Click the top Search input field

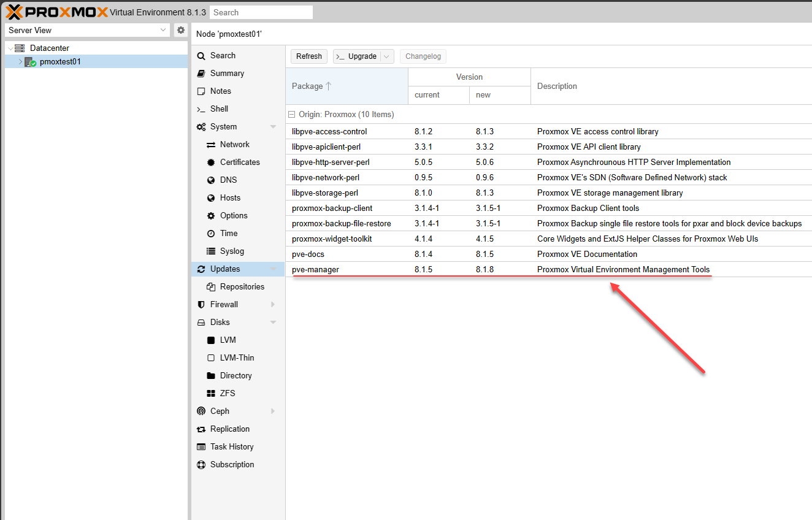coord(261,12)
